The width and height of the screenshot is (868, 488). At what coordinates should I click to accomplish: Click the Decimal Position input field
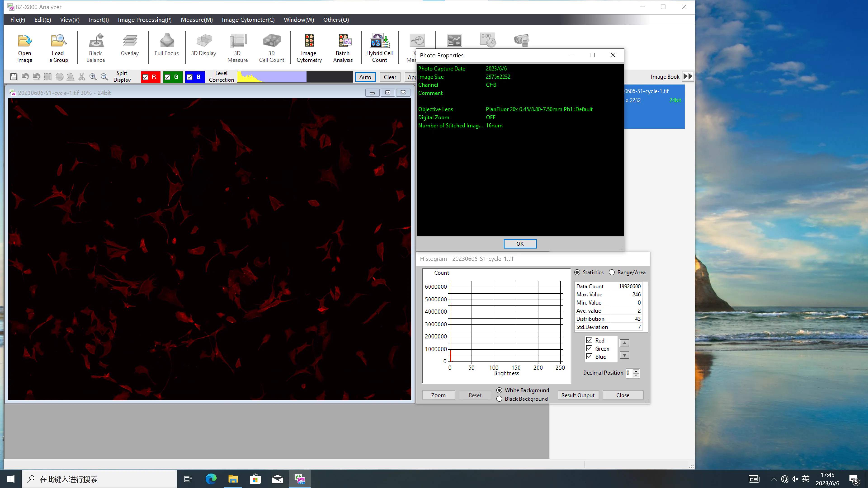[629, 373]
